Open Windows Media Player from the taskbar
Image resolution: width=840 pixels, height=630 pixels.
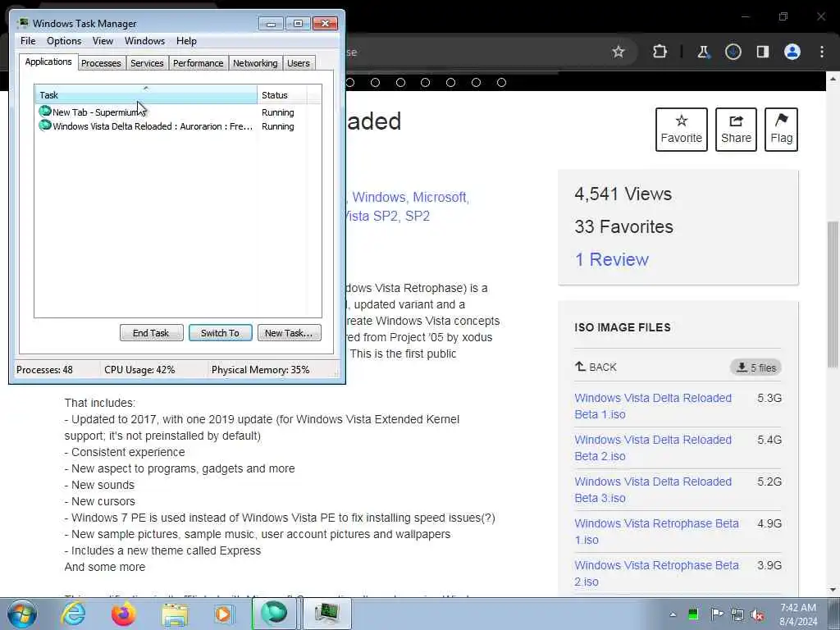[x=224, y=614]
